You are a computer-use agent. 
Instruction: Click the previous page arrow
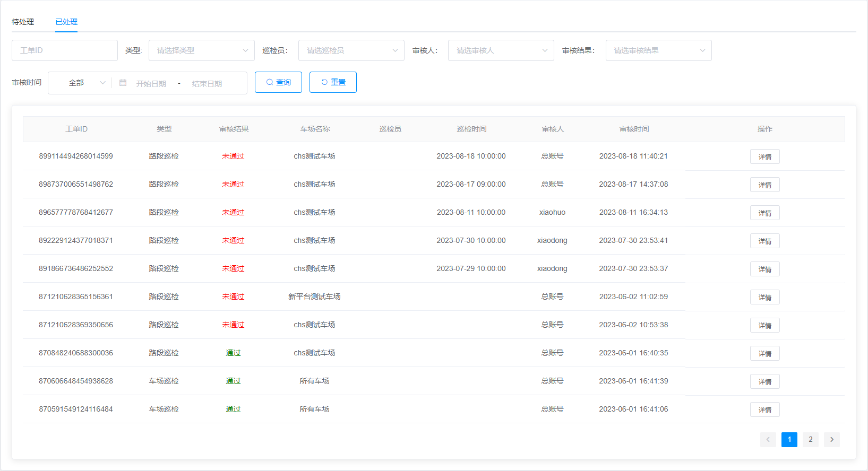coord(768,439)
